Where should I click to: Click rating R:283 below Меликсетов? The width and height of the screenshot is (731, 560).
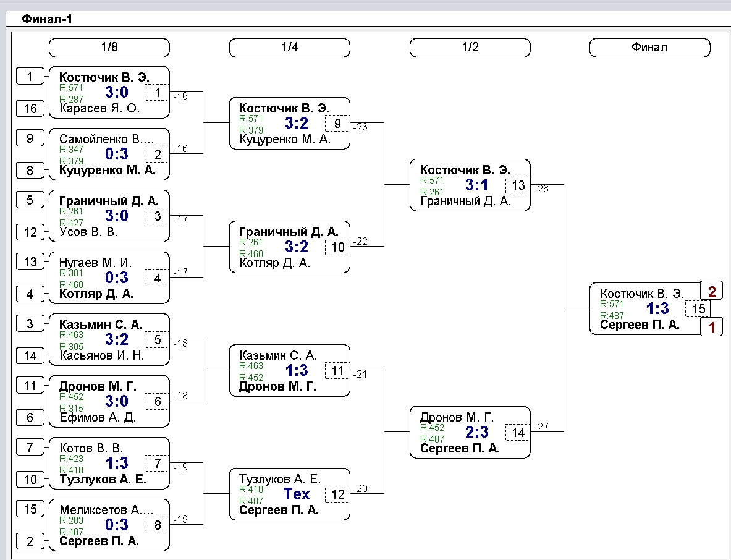[x=71, y=520]
